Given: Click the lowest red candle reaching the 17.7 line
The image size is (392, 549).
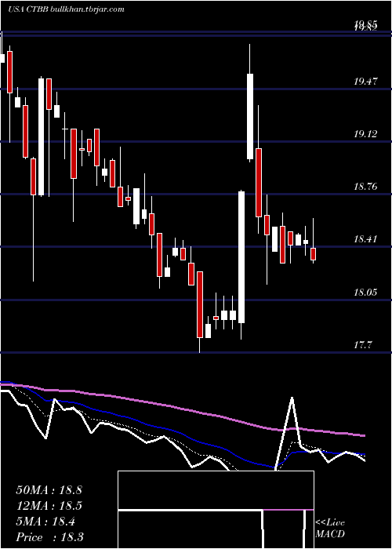Looking at the screenshot, I should click(x=200, y=304).
